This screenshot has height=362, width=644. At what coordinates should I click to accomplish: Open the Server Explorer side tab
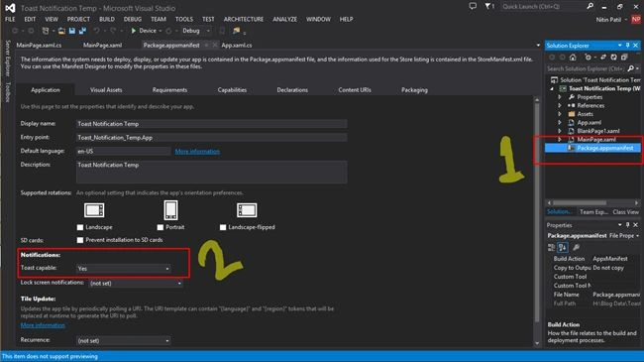(7, 58)
